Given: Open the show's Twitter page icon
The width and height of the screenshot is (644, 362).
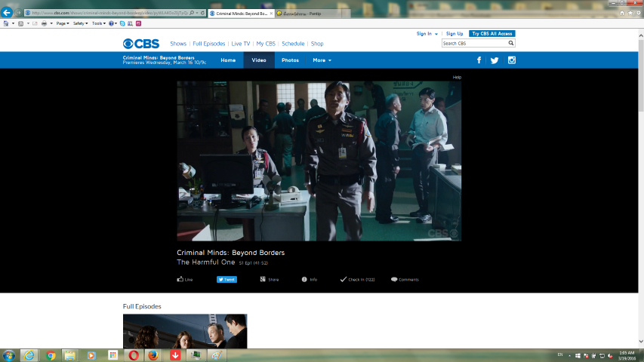Looking at the screenshot, I should coord(495,60).
